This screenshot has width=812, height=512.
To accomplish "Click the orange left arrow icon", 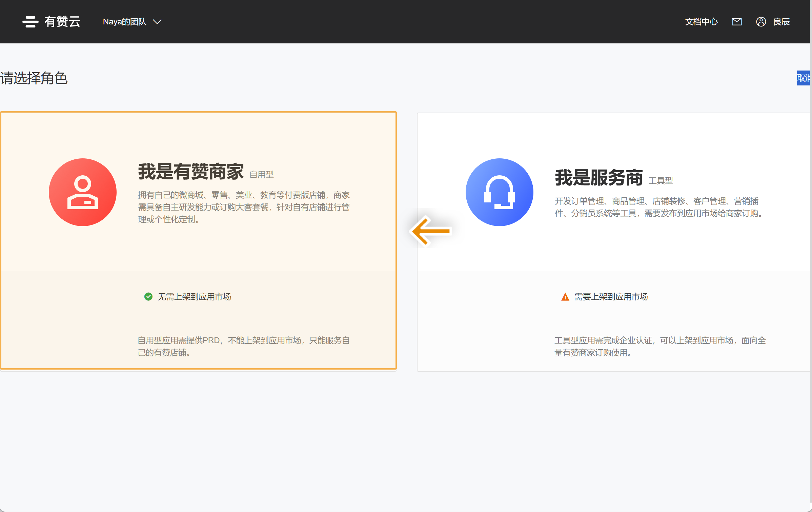I will click(431, 231).
